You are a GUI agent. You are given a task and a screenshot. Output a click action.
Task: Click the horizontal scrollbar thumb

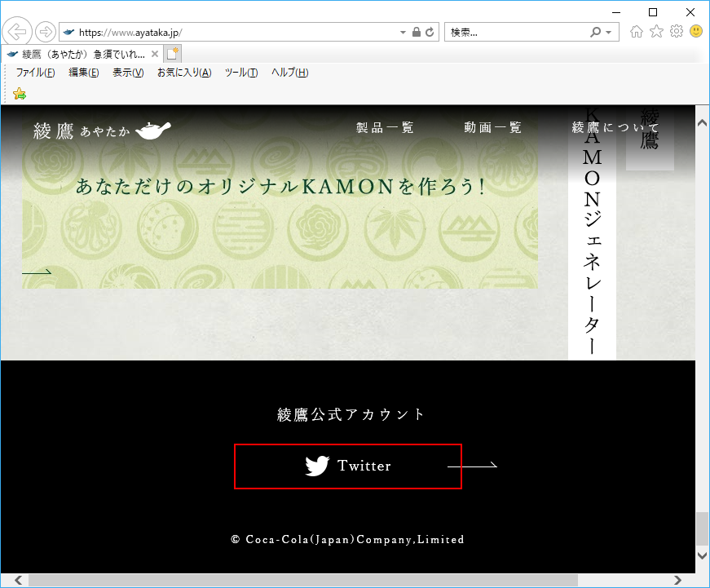[x=303, y=581]
